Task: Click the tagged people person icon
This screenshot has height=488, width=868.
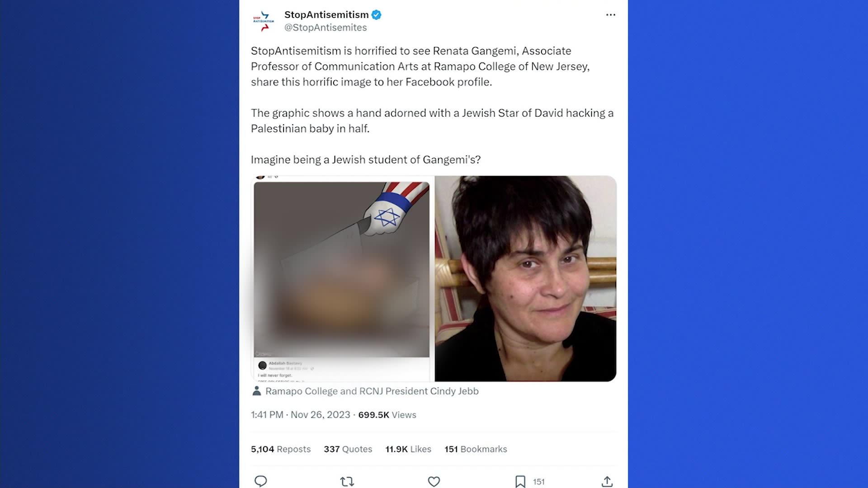Action: pyautogui.click(x=256, y=391)
